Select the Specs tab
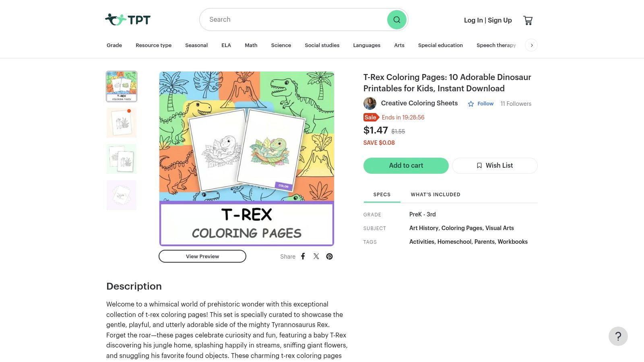This screenshot has height=362, width=644. (382, 195)
